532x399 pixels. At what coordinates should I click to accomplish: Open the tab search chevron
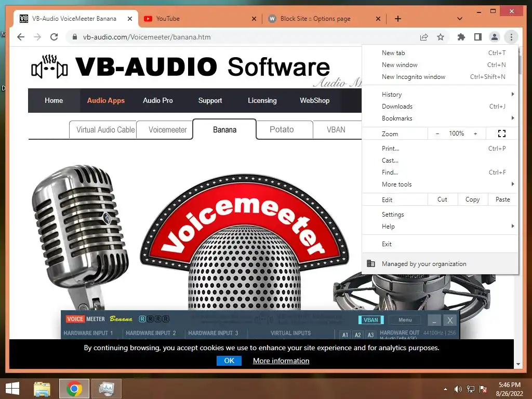460,19
